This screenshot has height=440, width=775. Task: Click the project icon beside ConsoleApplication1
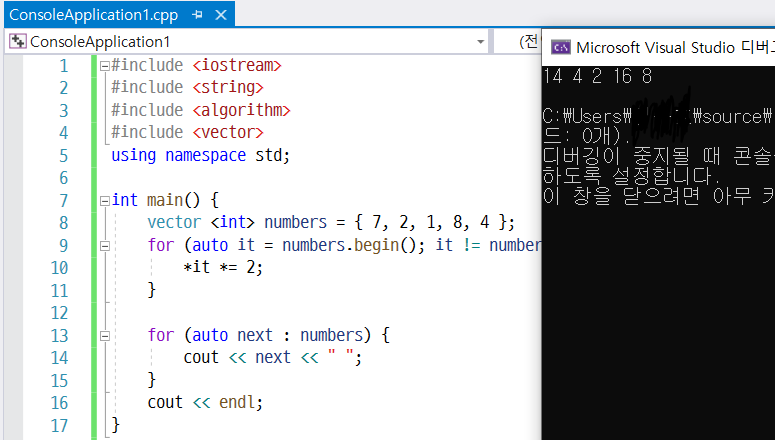click(18, 42)
